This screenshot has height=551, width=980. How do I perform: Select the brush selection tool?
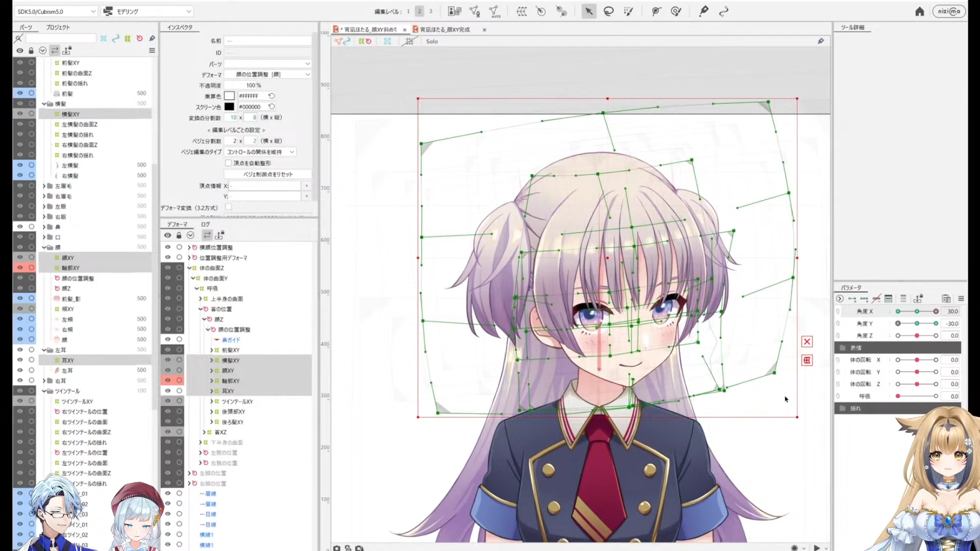coord(628,11)
